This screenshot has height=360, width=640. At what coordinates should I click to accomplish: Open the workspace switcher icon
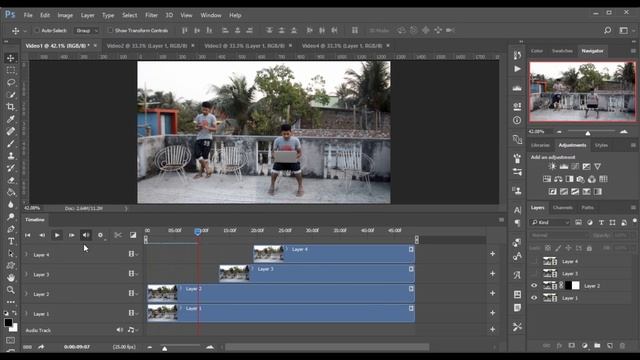click(623, 30)
